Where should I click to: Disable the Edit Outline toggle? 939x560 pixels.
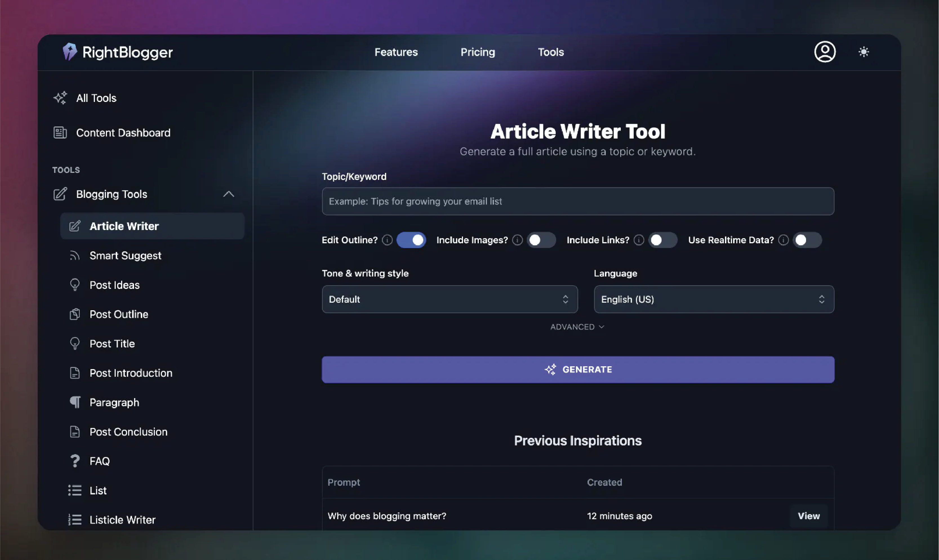[411, 240]
